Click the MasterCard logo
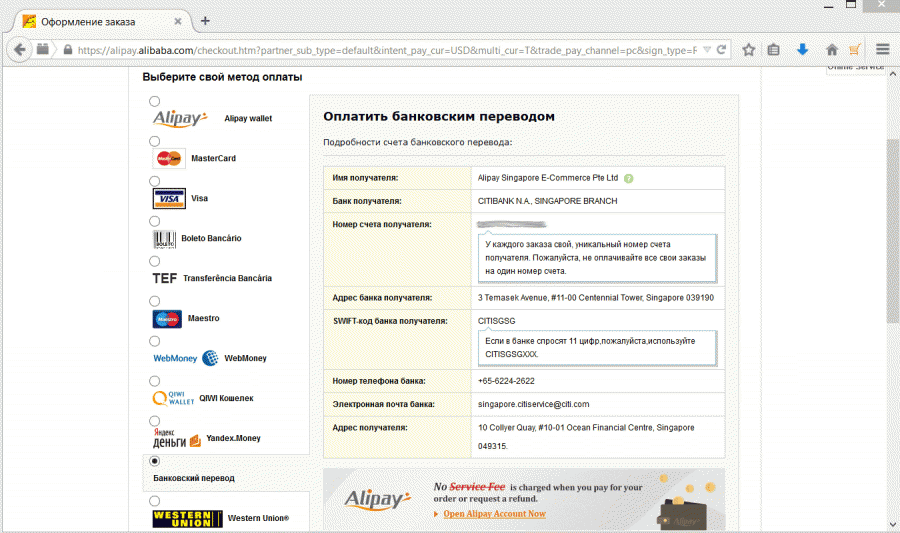This screenshot has height=533, width=900. pos(169,158)
